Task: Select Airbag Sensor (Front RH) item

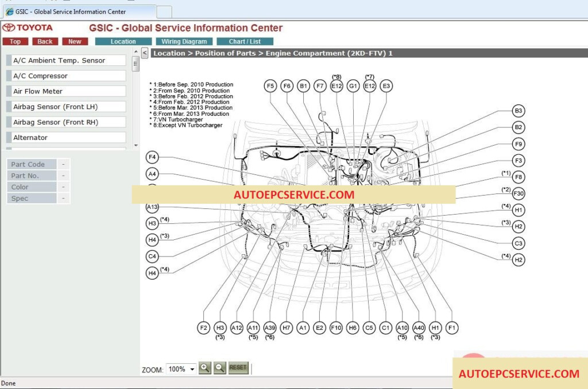Action: [66, 122]
